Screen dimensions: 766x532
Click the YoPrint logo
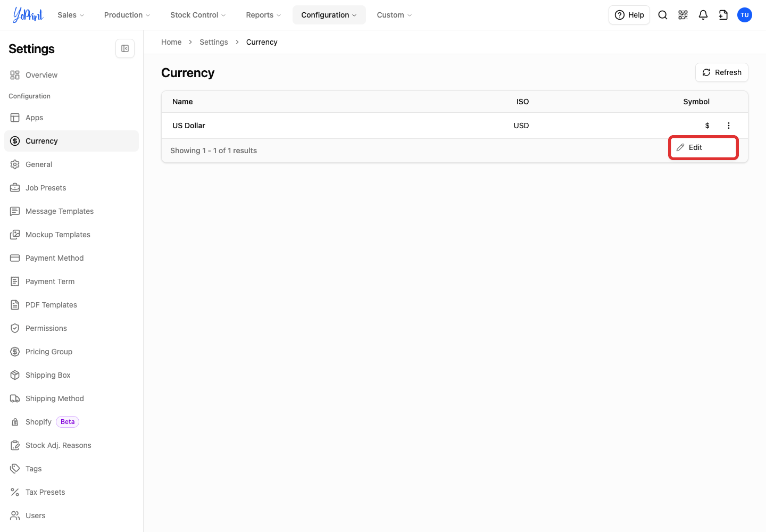(28, 15)
